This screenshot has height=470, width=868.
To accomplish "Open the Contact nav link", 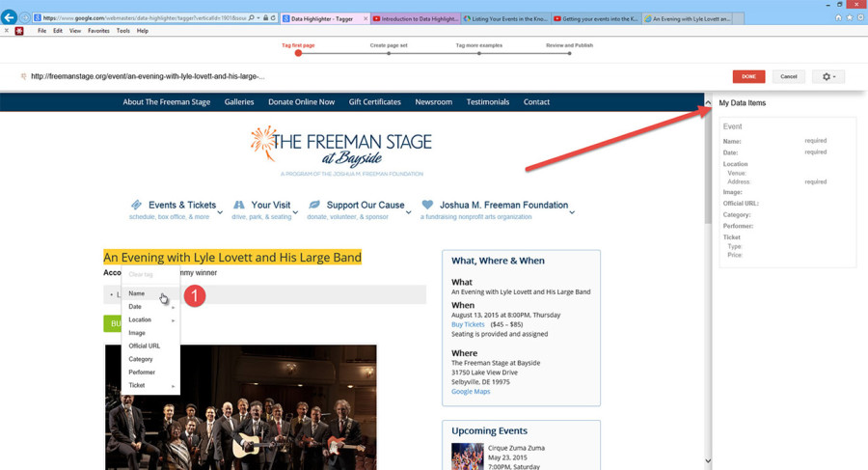I will pos(536,102).
